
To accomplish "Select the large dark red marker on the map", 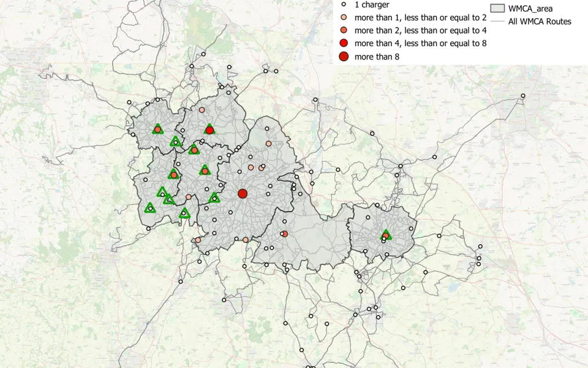I will (243, 194).
